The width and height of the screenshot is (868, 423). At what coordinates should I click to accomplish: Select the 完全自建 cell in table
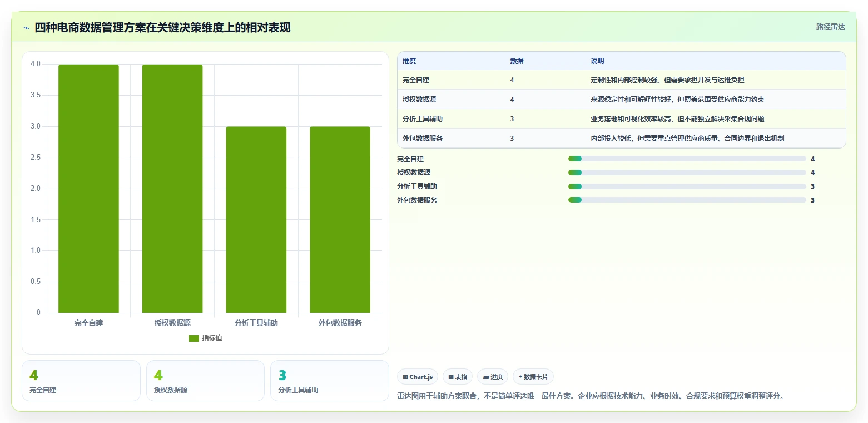pos(416,80)
